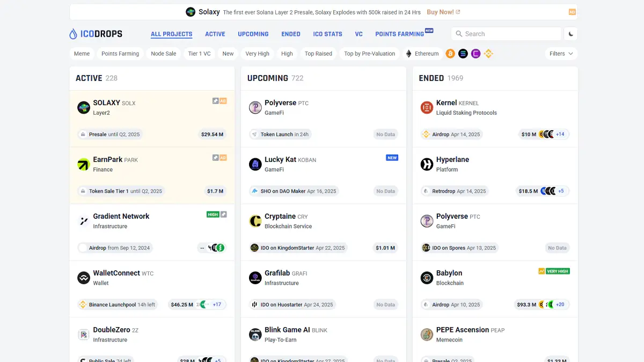Click the Hyperlane project logo

point(427,165)
